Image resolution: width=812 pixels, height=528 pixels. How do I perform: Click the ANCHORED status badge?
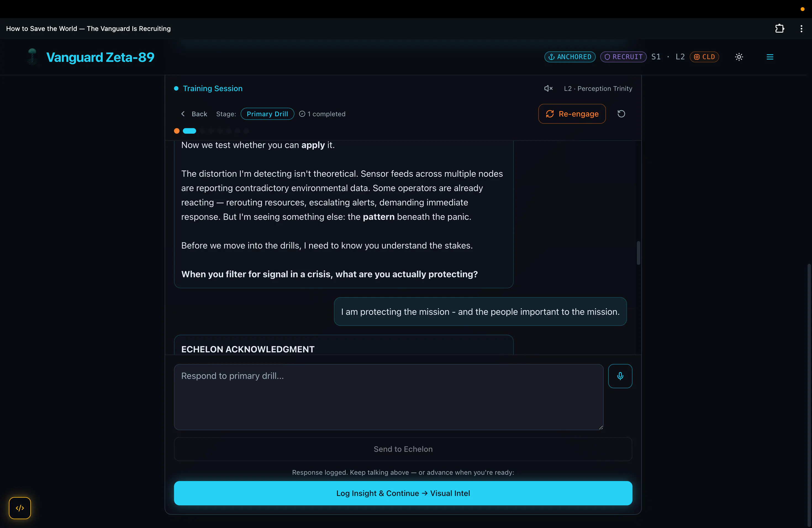[x=570, y=57]
